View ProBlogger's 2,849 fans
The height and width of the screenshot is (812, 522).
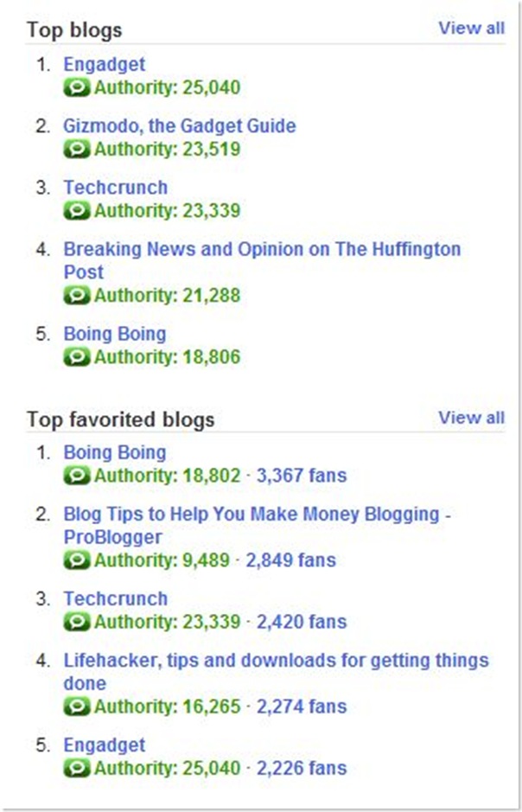pyautogui.click(x=290, y=560)
